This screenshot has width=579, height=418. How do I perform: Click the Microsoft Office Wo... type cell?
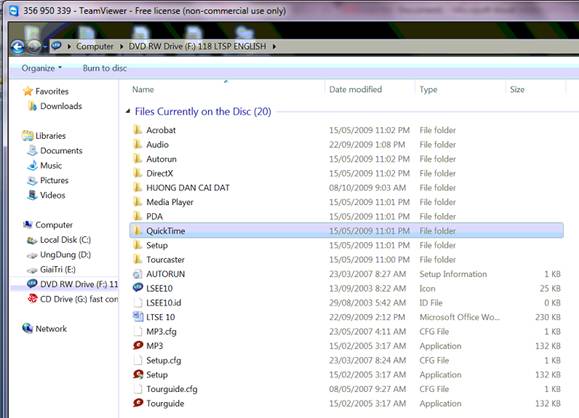pos(459,317)
